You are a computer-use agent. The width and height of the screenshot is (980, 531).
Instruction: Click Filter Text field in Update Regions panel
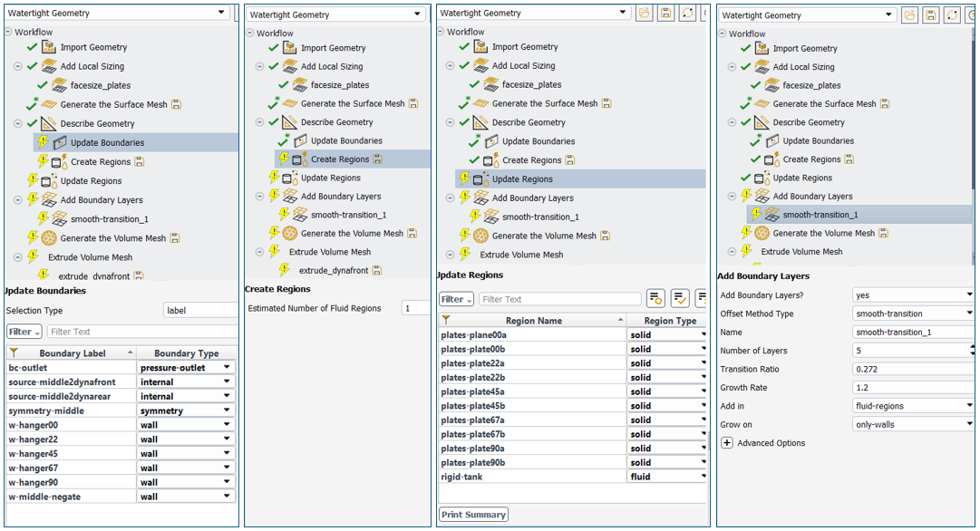click(560, 299)
